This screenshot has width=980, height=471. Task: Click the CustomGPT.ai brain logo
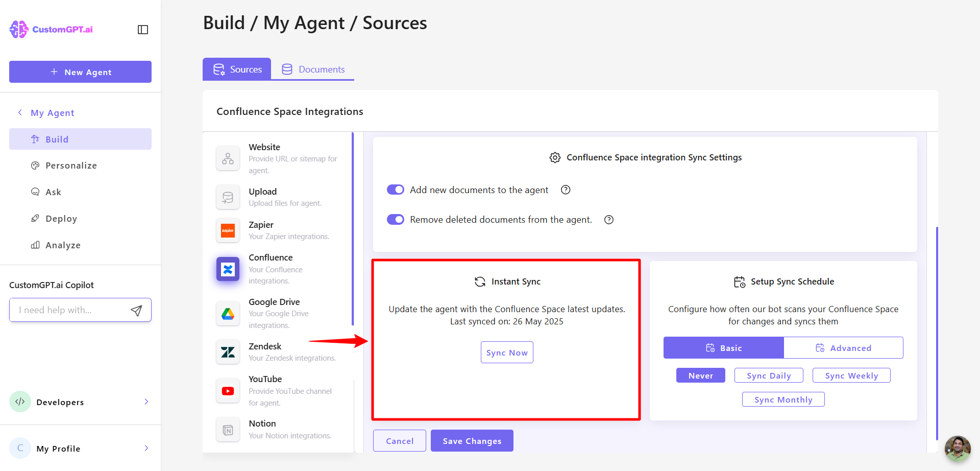(19, 29)
